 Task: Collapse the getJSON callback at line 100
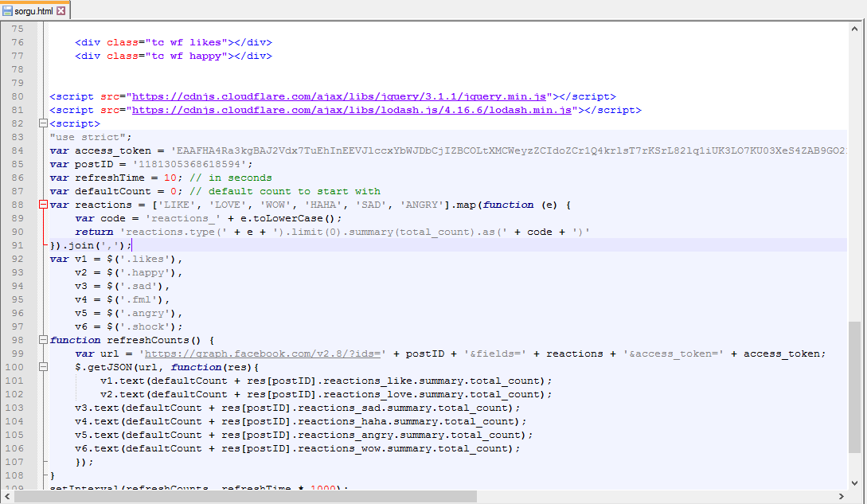click(42, 367)
